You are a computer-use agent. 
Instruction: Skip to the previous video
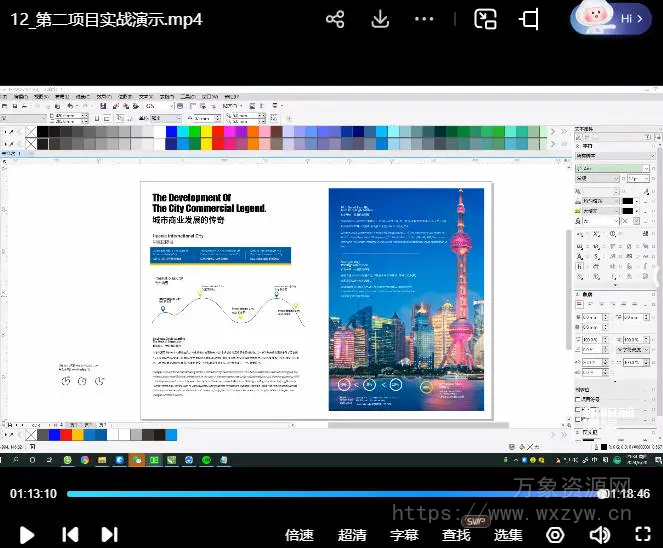[70, 535]
